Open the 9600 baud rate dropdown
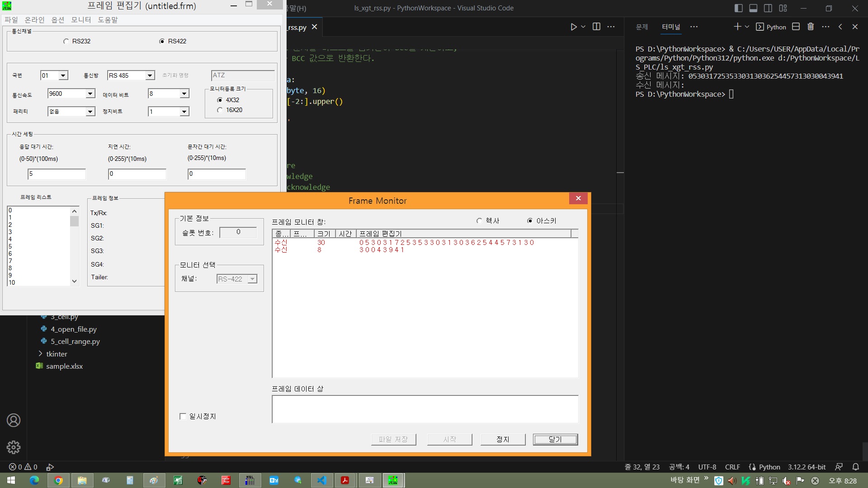The width and height of the screenshot is (868, 488). tap(90, 94)
